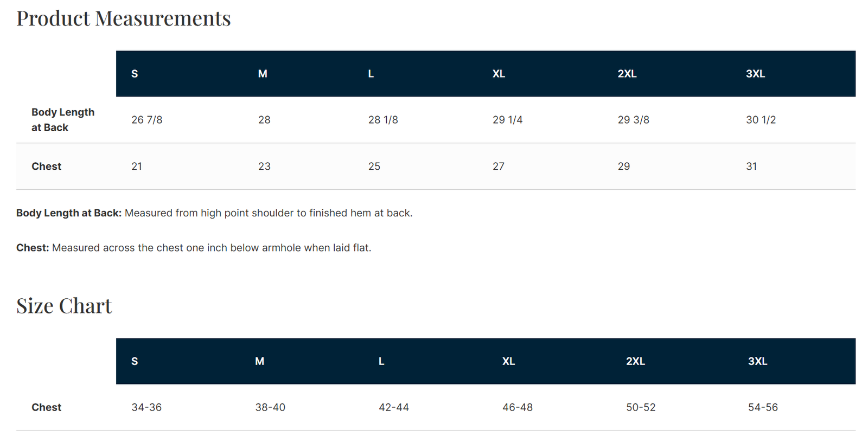This screenshot has height=436, width=868.
Task: Click the 26 7/8 body length value
Action: click(146, 120)
